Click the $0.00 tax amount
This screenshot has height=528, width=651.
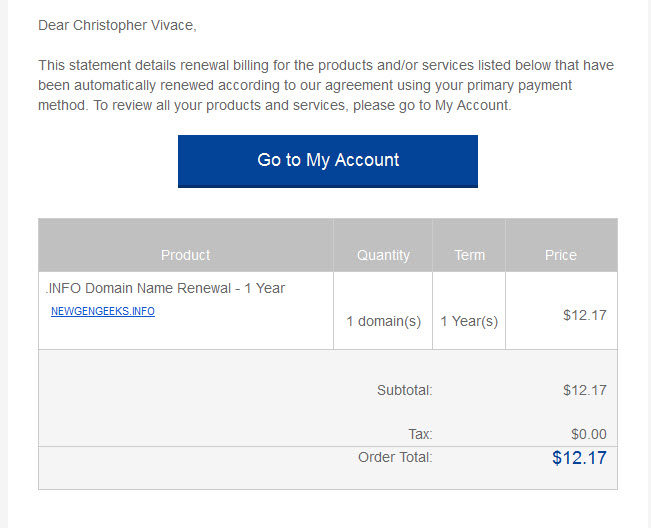(589, 434)
